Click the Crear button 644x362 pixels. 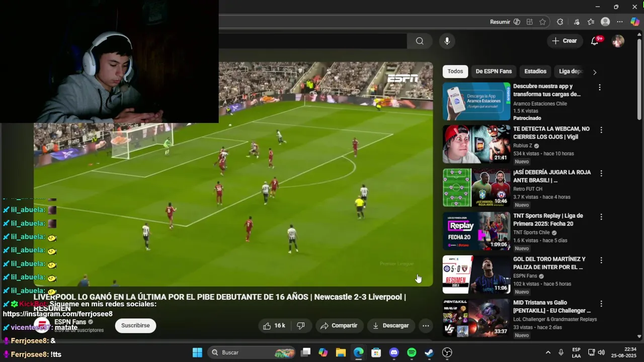click(x=564, y=41)
